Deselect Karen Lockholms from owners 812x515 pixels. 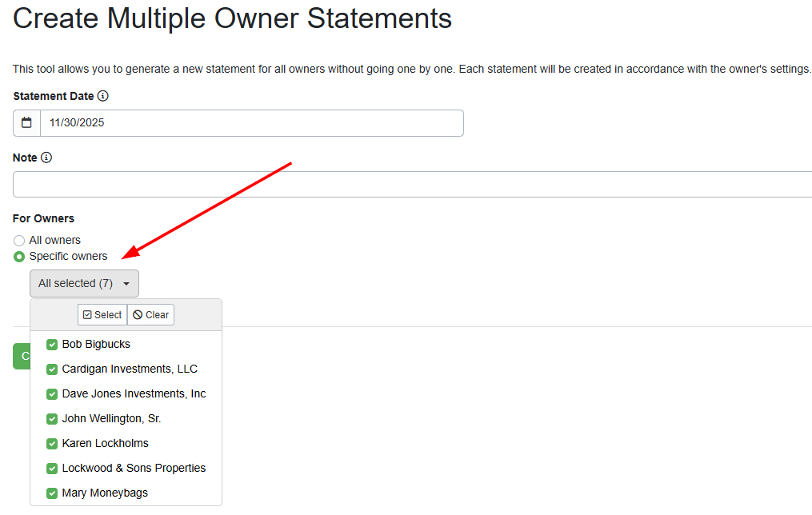click(x=51, y=443)
